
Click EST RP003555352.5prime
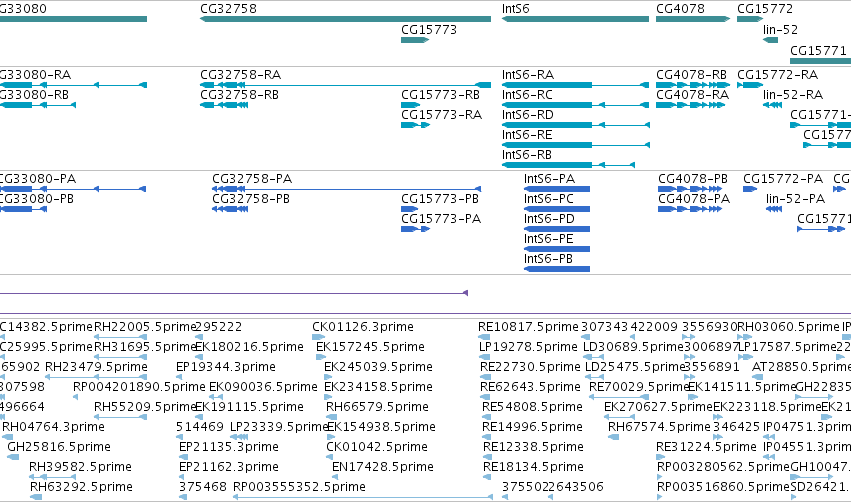(363, 497)
